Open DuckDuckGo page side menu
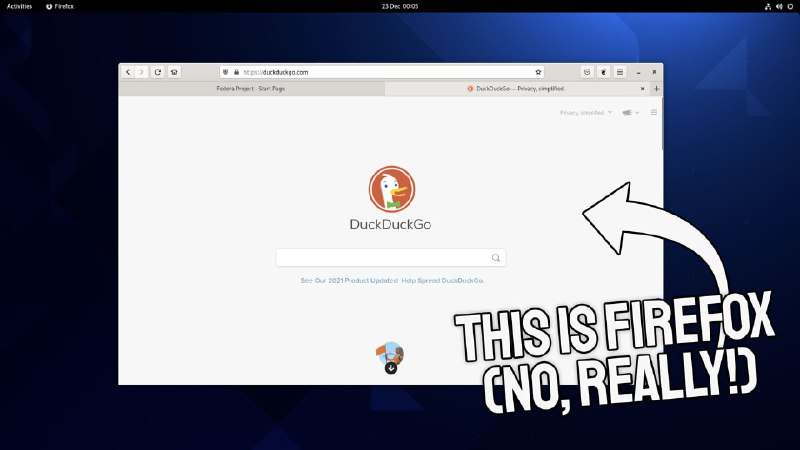This screenshot has width=800, height=450. [x=654, y=112]
